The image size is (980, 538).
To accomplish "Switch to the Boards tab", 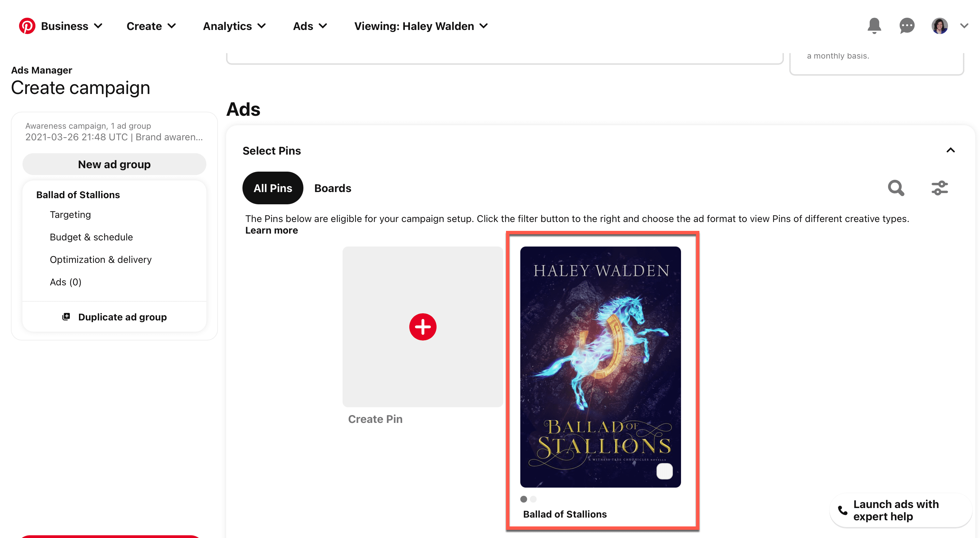I will (332, 188).
